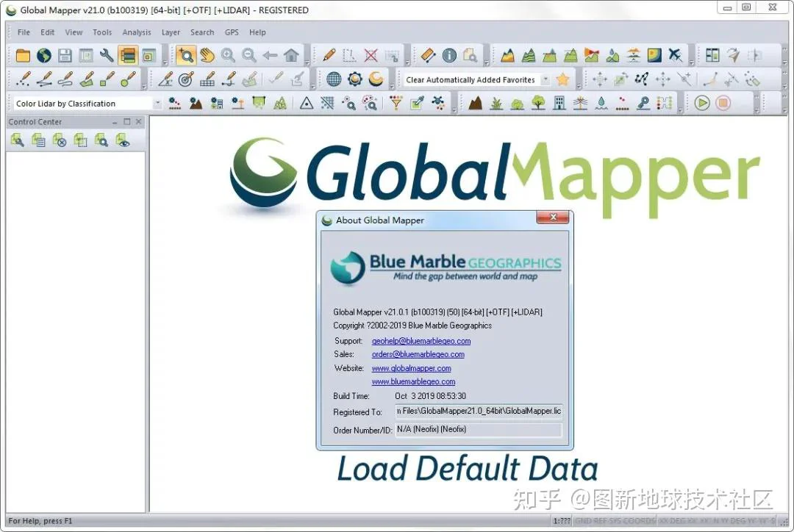Click the Lidar filter funnel icon
Screen dimensions: 794x532
pos(396,104)
